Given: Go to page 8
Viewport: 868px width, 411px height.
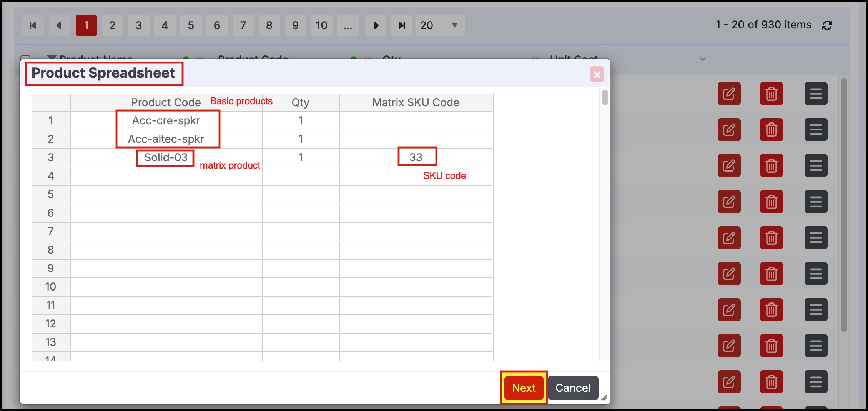Looking at the screenshot, I should 269,25.
